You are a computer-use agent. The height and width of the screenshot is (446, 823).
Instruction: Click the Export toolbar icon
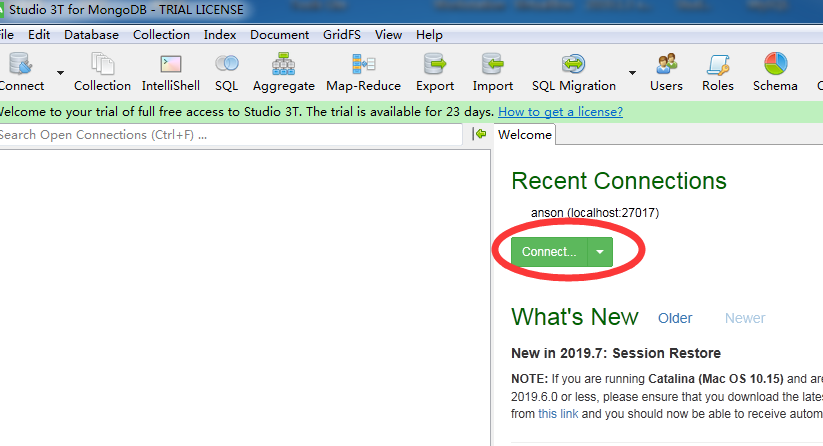tap(435, 72)
